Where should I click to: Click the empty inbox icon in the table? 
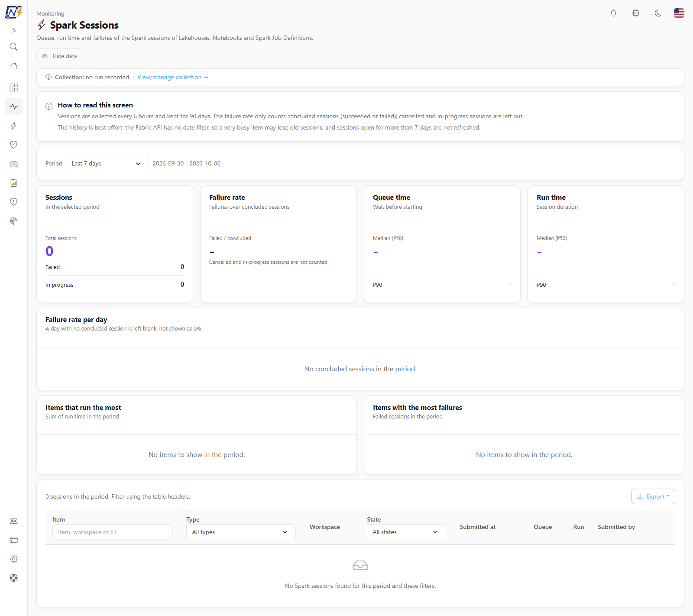[x=360, y=565]
